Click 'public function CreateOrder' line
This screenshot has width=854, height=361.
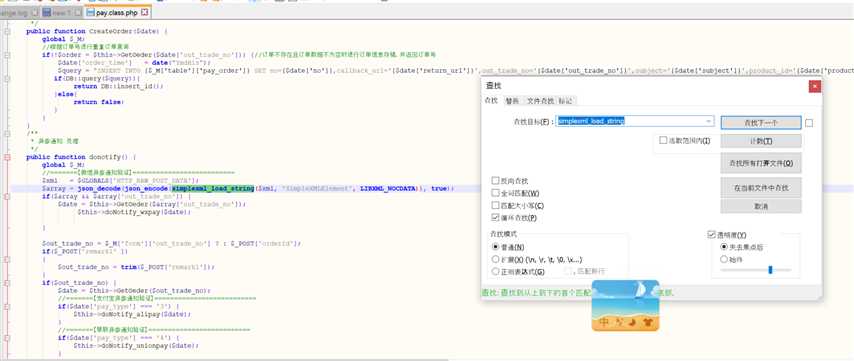pyautogui.click(x=96, y=32)
